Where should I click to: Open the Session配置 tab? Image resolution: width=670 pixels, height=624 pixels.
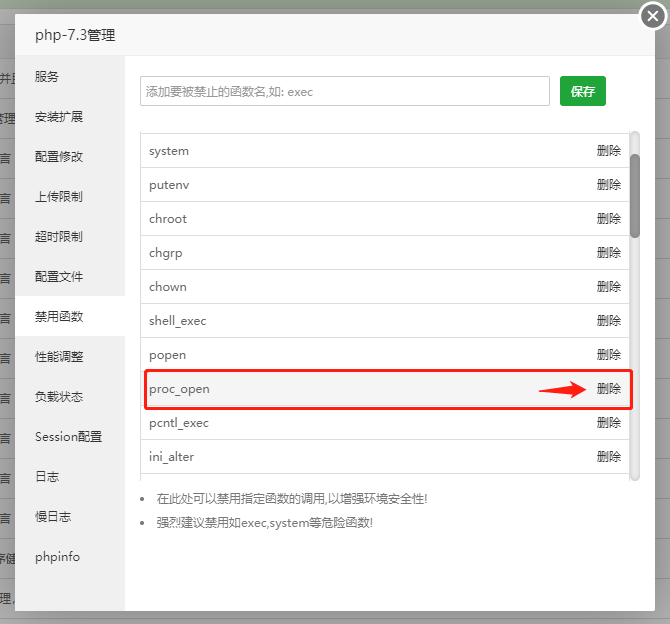pos(68,436)
